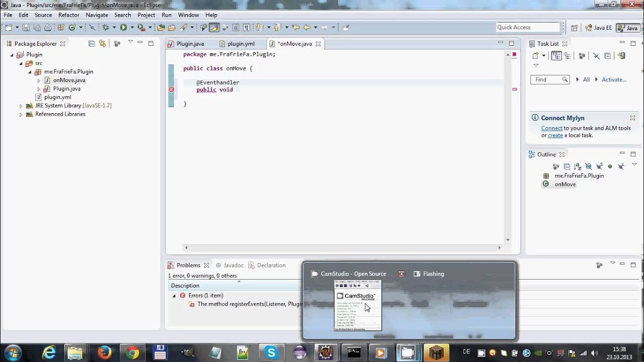Open Firefox from the Windows taskbar
The image size is (644, 362).
[105, 352]
